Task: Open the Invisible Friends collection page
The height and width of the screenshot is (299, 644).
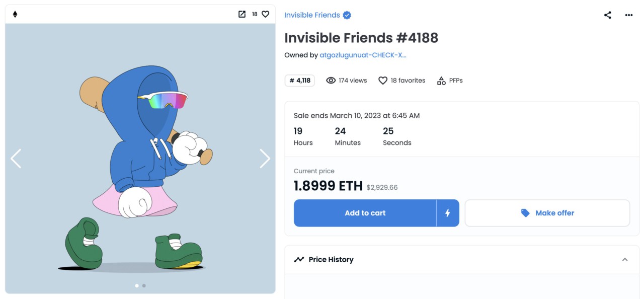Action: (312, 15)
